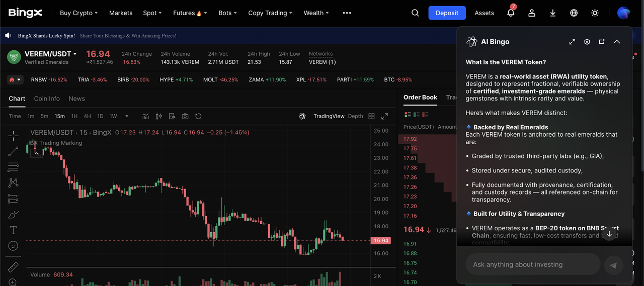Screen dimensions: 644x286
Task: Open the Futures dropdown menu
Action: tap(190, 13)
